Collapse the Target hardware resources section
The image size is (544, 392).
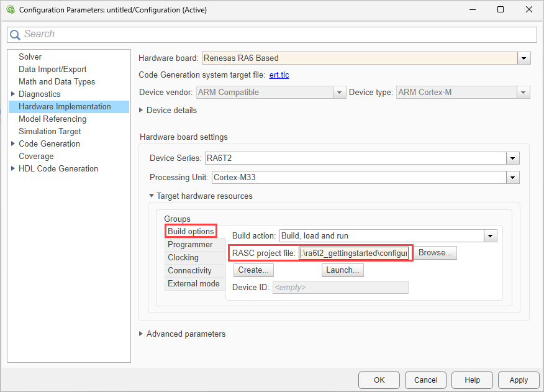click(151, 196)
